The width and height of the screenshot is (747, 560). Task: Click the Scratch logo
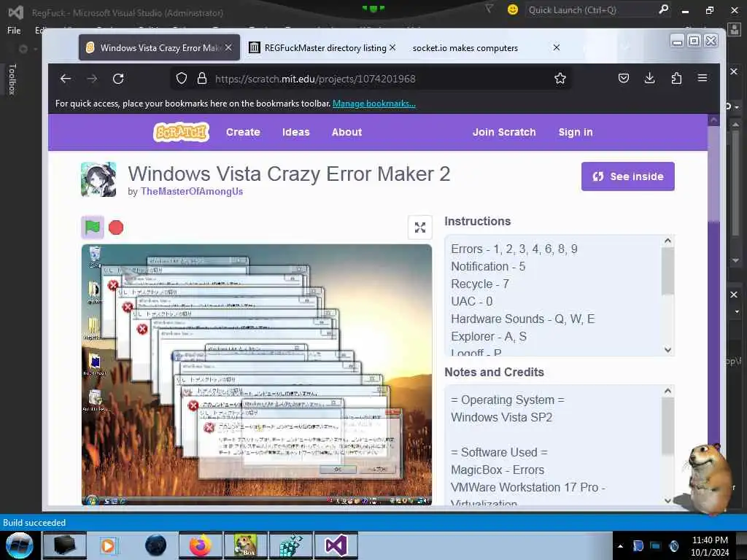tap(181, 133)
